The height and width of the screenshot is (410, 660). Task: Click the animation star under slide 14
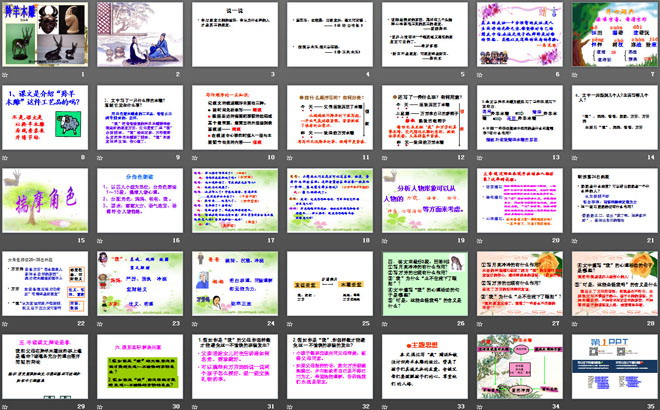[575, 158]
